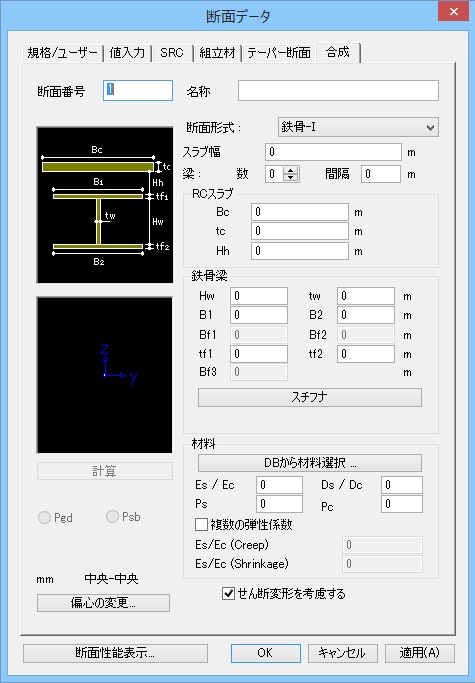This screenshot has width=475, height=683.
Task: Select the Pgd radio button
Action: point(44,517)
